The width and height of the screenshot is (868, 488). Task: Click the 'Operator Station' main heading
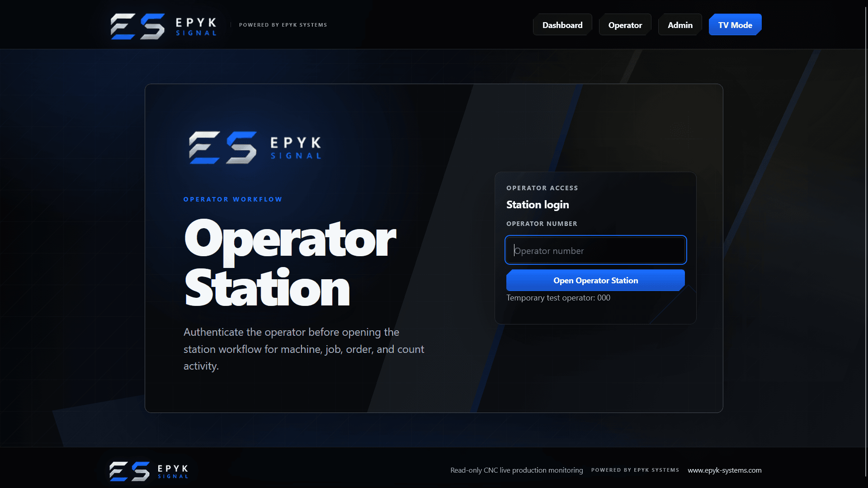pyautogui.click(x=290, y=263)
